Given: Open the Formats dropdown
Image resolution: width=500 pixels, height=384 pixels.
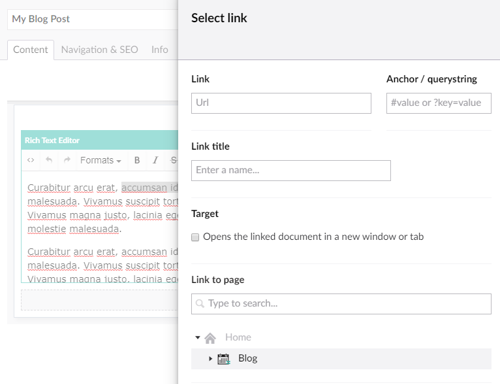Looking at the screenshot, I should tap(100, 160).
